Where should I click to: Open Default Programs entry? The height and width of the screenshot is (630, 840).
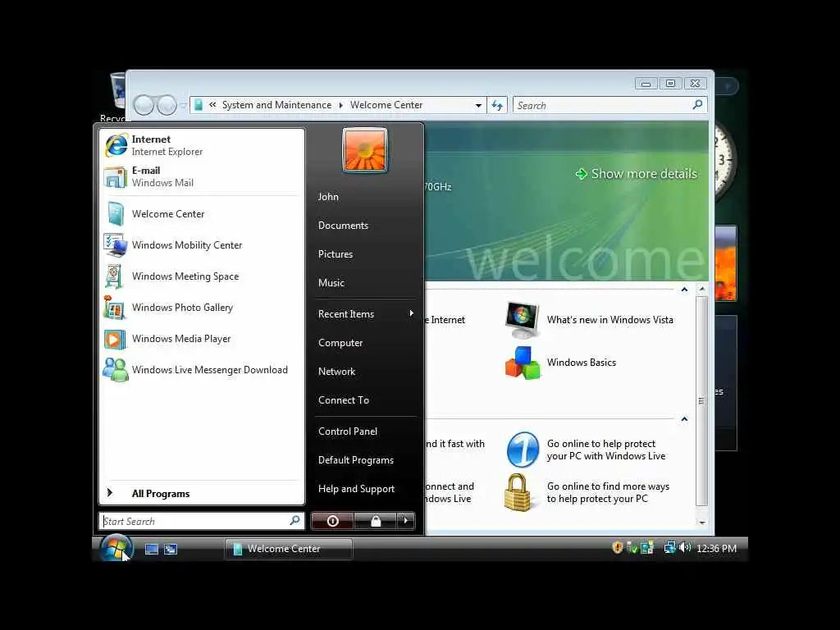pos(356,460)
